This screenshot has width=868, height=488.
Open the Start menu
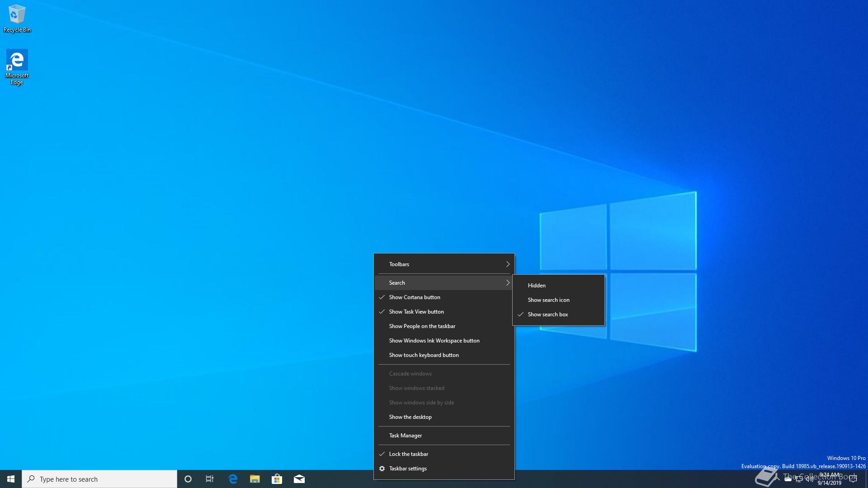click(x=11, y=479)
